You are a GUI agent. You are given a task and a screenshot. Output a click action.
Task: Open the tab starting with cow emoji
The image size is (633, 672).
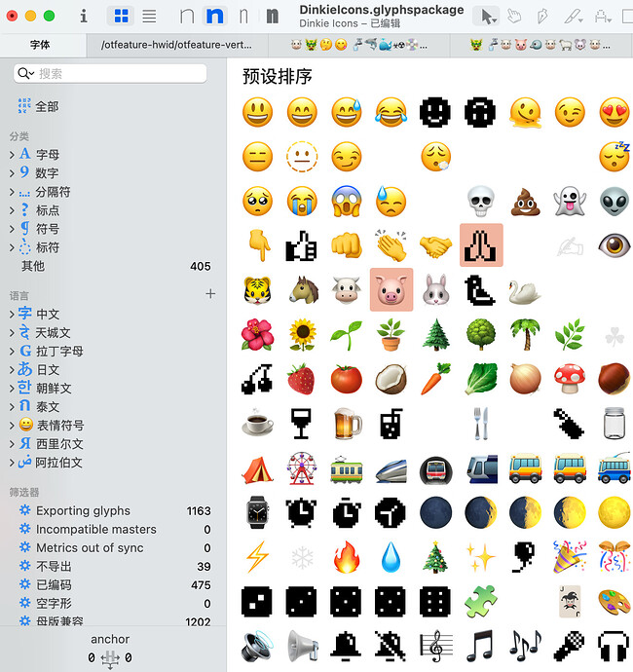tap(358, 45)
